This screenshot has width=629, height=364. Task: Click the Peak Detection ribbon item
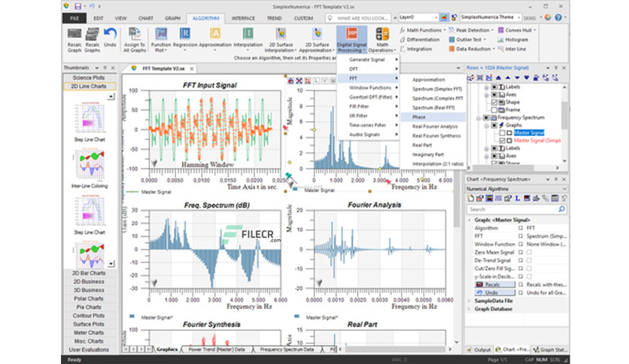tap(471, 30)
